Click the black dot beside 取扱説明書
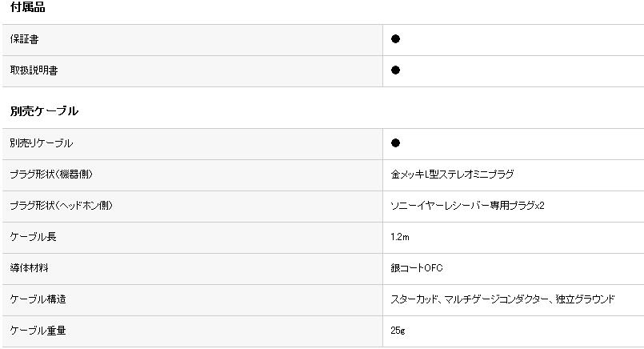The height and width of the screenshot is (349, 644). [x=395, y=70]
